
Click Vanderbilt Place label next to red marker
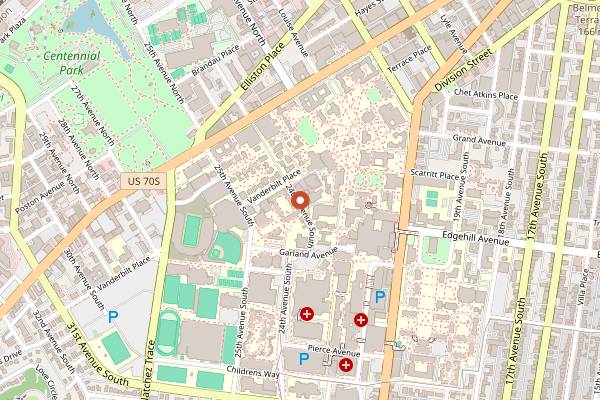[x=274, y=187]
